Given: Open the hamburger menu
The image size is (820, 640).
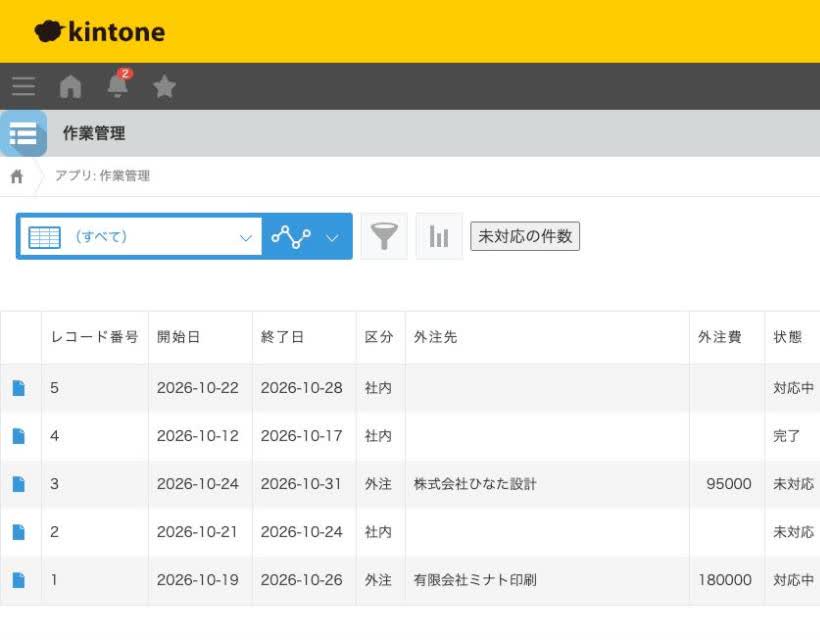Looking at the screenshot, I should [24, 86].
